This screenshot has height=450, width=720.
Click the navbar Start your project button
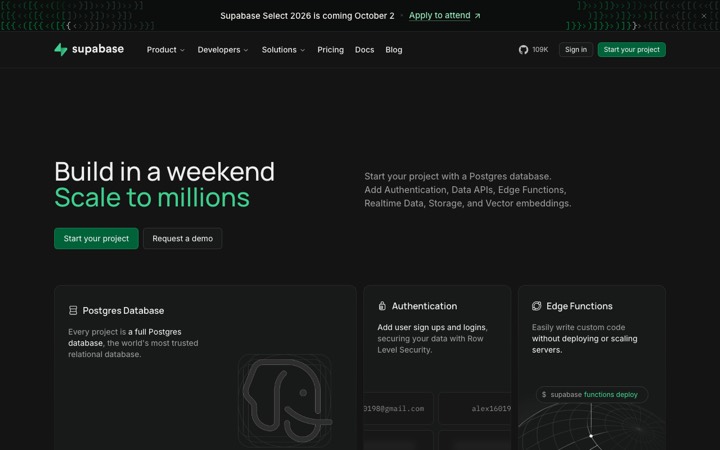(x=631, y=50)
